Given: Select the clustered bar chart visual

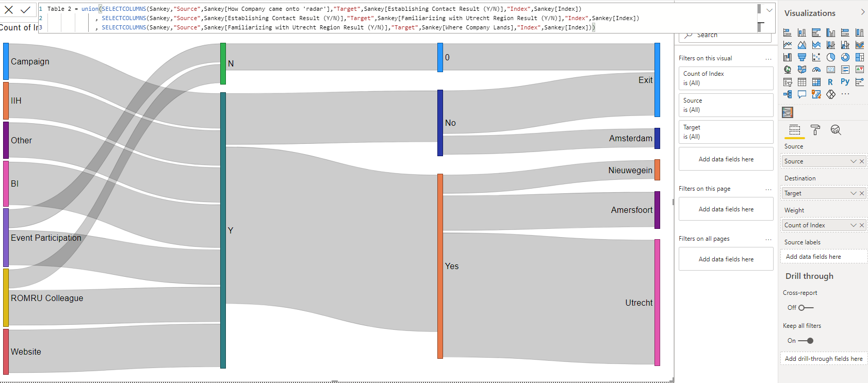Looking at the screenshot, I should (x=816, y=32).
